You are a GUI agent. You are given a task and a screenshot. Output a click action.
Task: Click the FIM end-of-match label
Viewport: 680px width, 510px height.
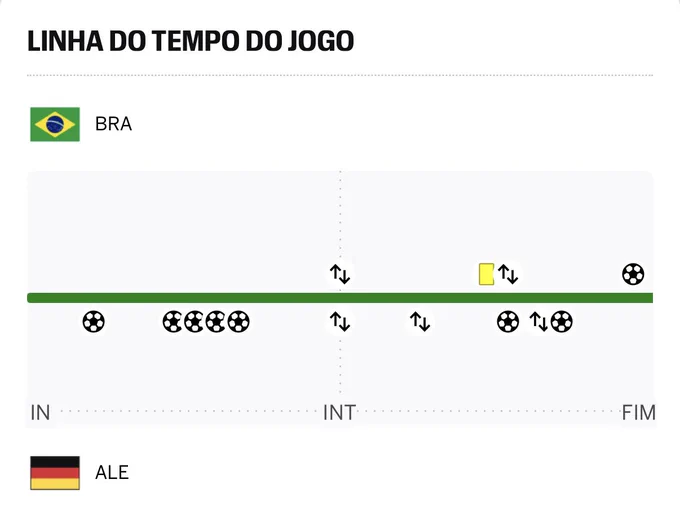pyautogui.click(x=638, y=412)
